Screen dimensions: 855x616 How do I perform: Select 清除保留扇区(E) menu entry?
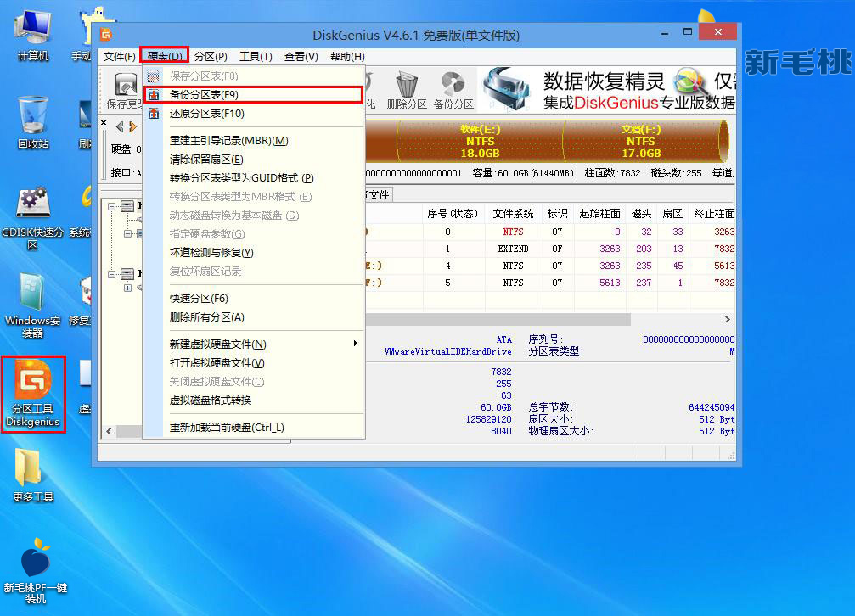(x=254, y=160)
